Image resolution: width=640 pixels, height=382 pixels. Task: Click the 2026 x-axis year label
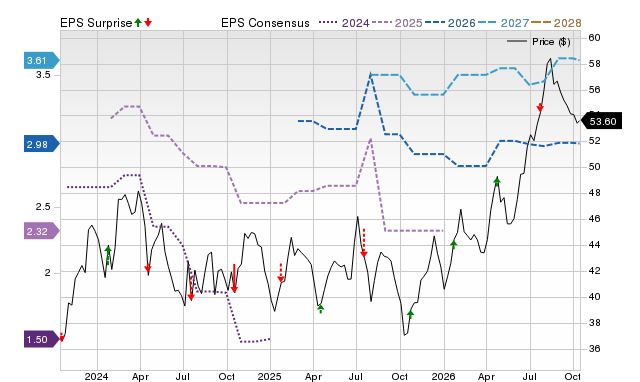click(443, 376)
